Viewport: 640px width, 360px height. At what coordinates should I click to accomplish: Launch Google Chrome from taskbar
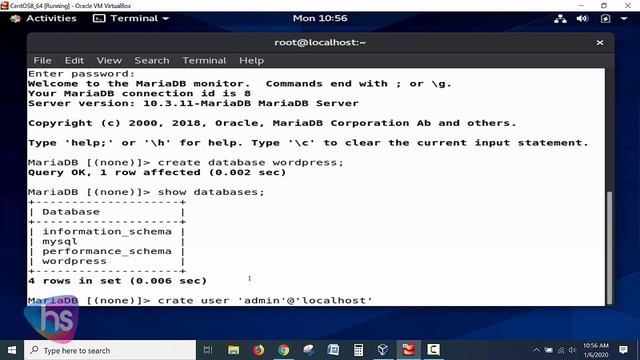[x=283, y=350]
